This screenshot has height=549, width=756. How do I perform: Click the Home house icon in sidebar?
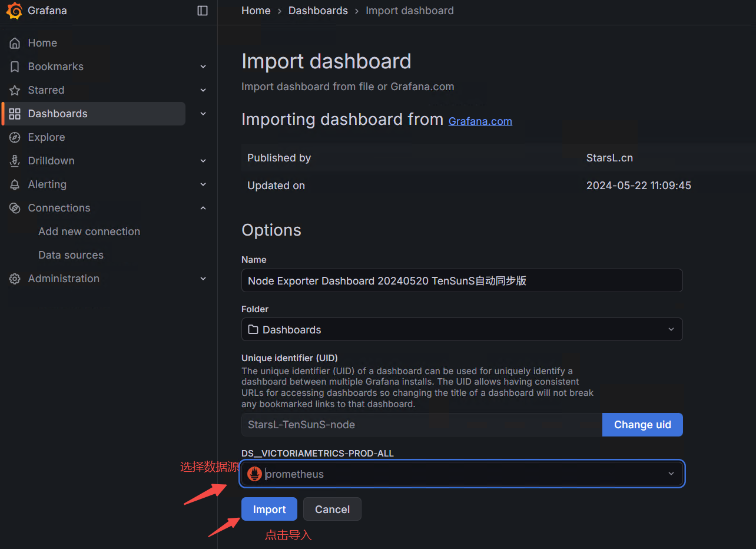(x=15, y=43)
